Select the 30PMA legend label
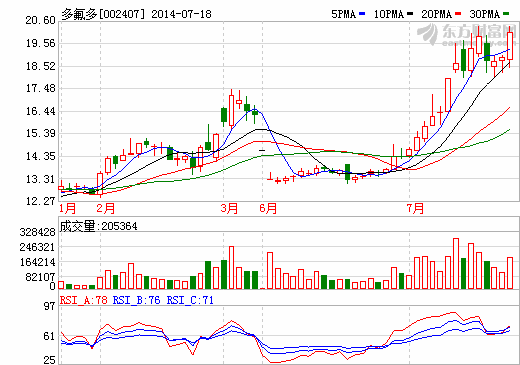 click(485, 14)
